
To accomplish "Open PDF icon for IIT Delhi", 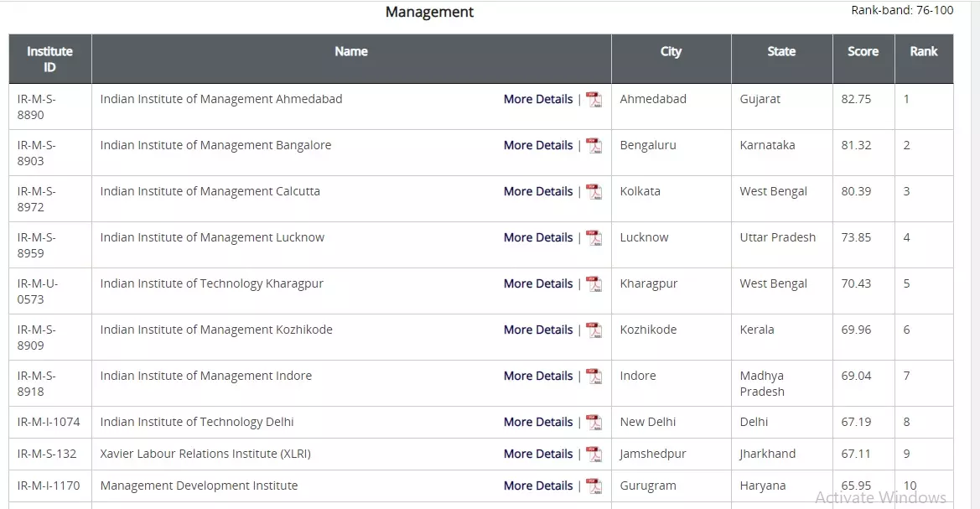I will point(594,423).
